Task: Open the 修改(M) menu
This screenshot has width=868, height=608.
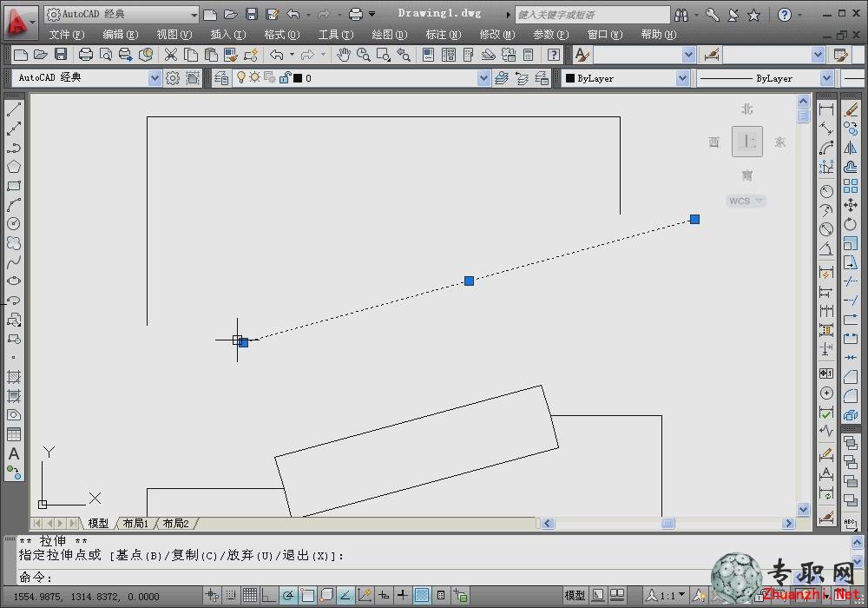Action: (x=497, y=35)
